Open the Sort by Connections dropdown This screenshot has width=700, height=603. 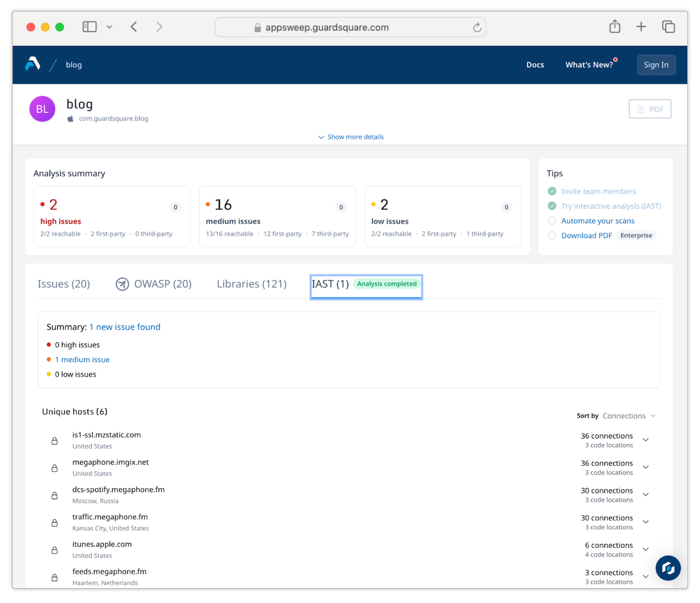point(629,416)
